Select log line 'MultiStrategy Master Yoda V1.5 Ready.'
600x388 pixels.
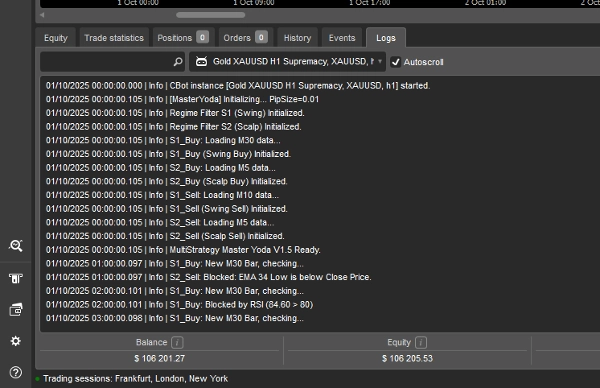click(x=183, y=250)
